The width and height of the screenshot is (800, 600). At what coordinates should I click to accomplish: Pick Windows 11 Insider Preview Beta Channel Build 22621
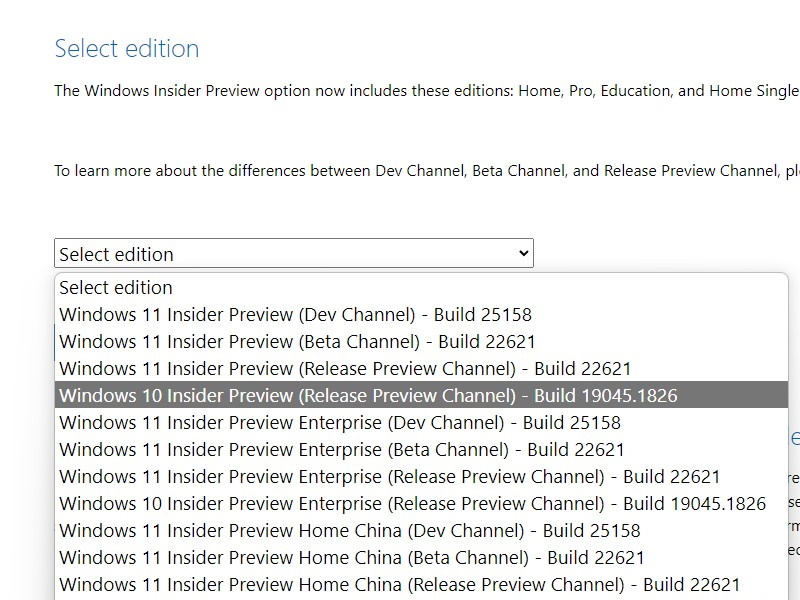click(297, 341)
